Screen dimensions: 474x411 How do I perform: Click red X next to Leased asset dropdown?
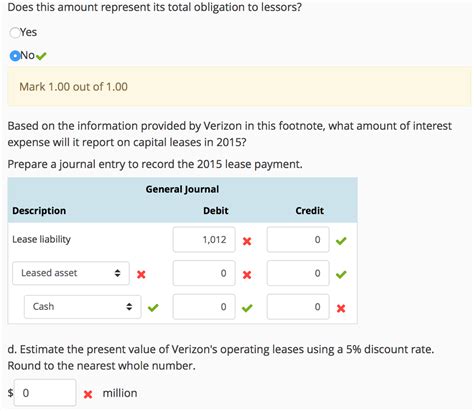(x=141, y=274)
